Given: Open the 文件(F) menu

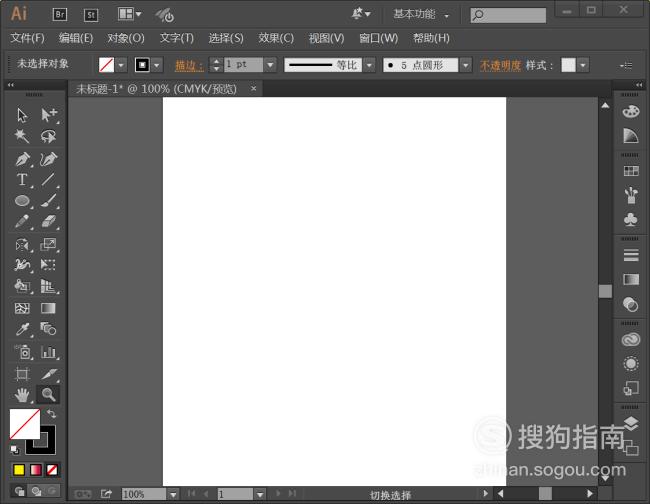Looking at the screenshot, I should [x=27, y=38].
